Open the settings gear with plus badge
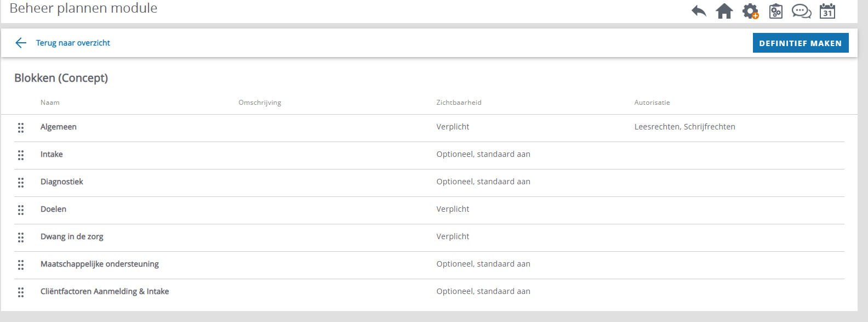This screenshot has height=322, width=868. point(750,11)
